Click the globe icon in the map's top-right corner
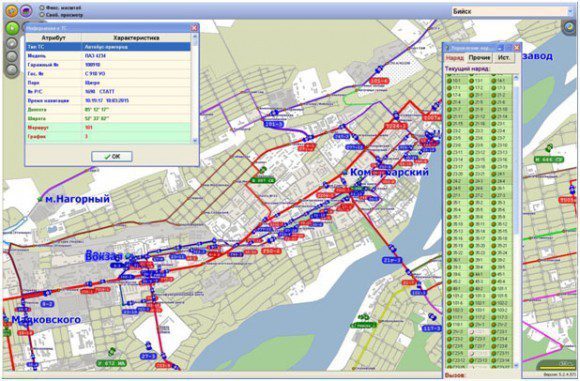This screenshot has width=580, height=381. (569, 28)
